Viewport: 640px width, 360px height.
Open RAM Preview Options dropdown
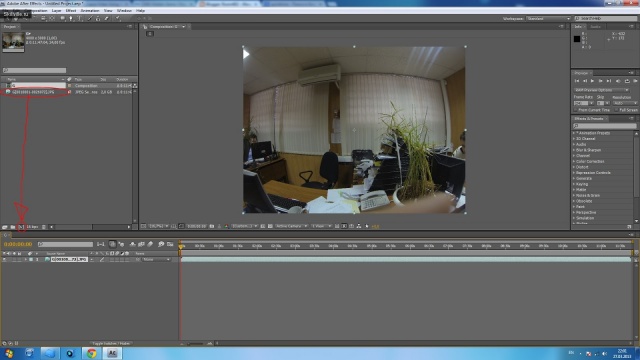click(602, 90)
